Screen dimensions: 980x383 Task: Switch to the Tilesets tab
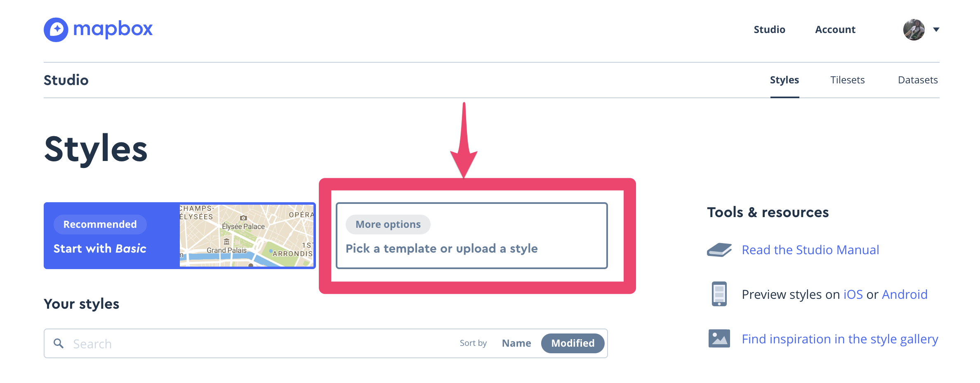click(x=848, y=80)
